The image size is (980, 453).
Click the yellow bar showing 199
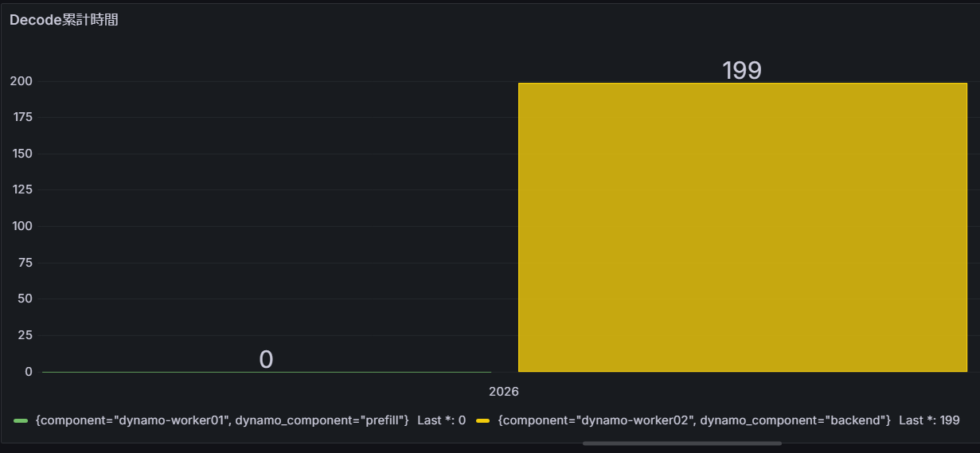click(x=742, y=227)
